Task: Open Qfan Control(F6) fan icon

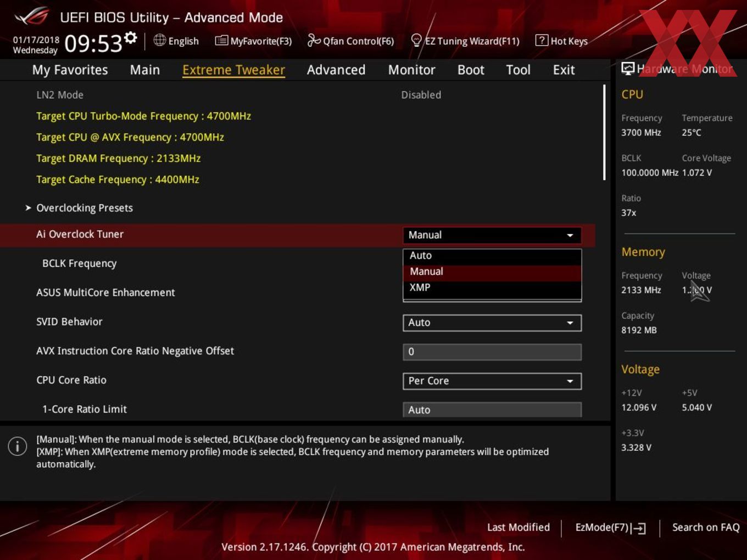Action: tap(314, 40)
